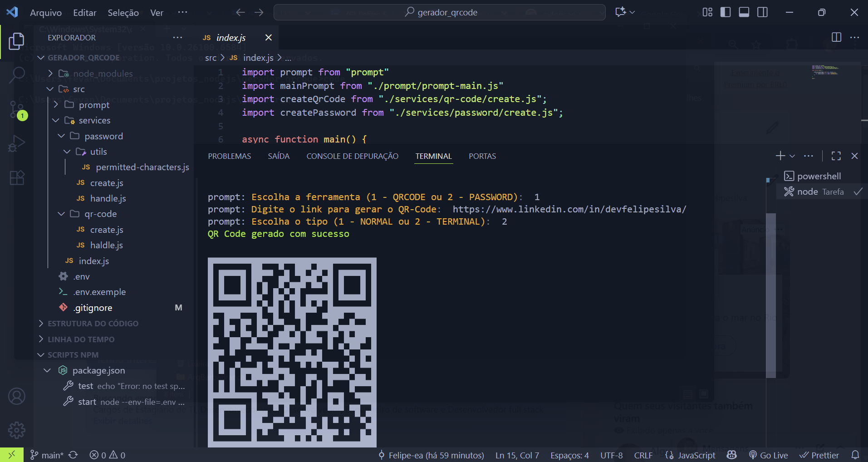Open the Extensions view
This screenshot has height=462, width=868.
click(17, 178)
